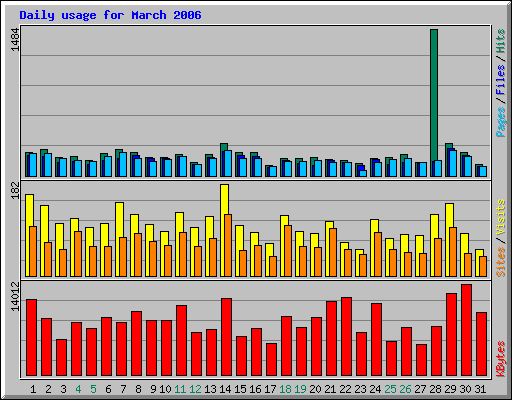This screenshot has height=400, width=512.
Task: Click day label 30 on the axis
Action: (465, 389)
